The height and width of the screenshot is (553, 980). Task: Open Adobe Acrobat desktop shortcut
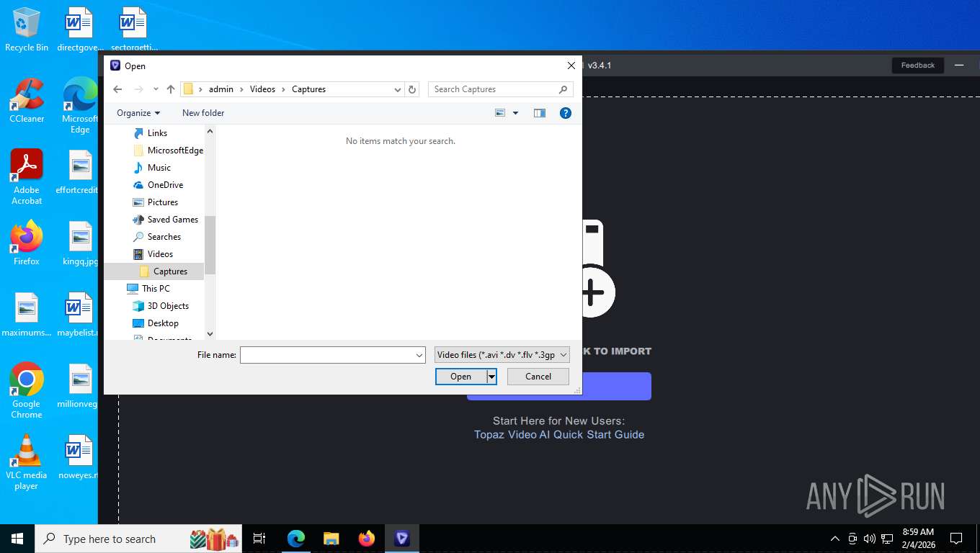click(27, 177)
